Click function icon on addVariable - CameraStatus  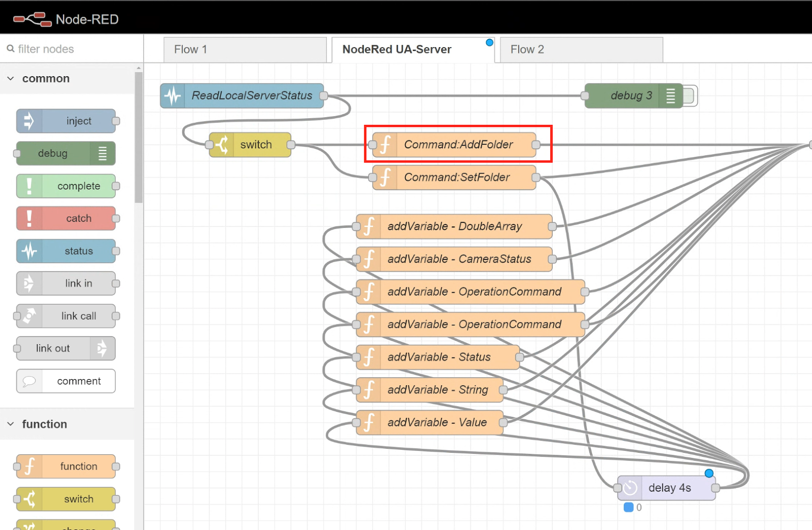[x=368, y=259]
